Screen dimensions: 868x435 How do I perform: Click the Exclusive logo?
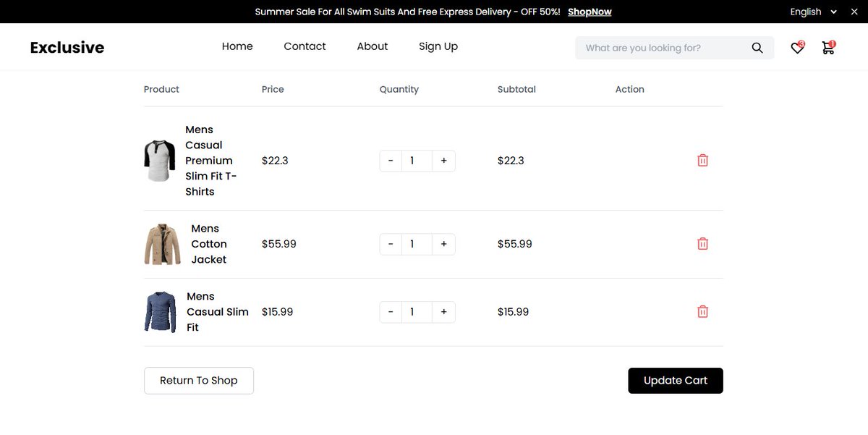click(x=67, y=48)
